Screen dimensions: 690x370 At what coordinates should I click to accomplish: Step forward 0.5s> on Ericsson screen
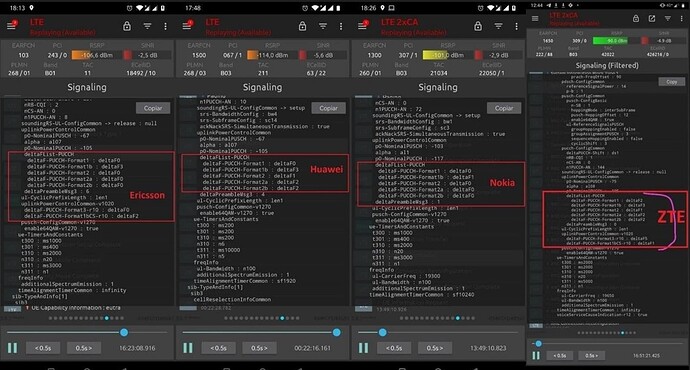(x=84, y=348)
